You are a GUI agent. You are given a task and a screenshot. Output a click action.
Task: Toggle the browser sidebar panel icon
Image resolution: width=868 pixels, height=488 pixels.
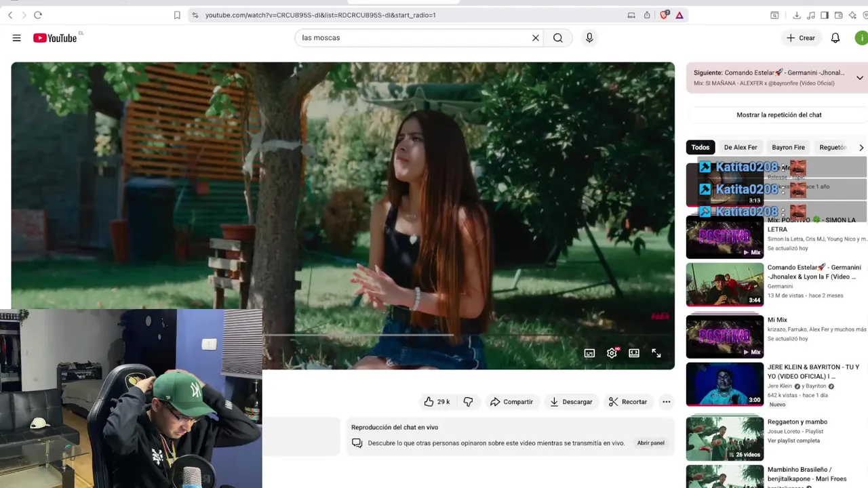pyautogui.click(x=825, y=15)
